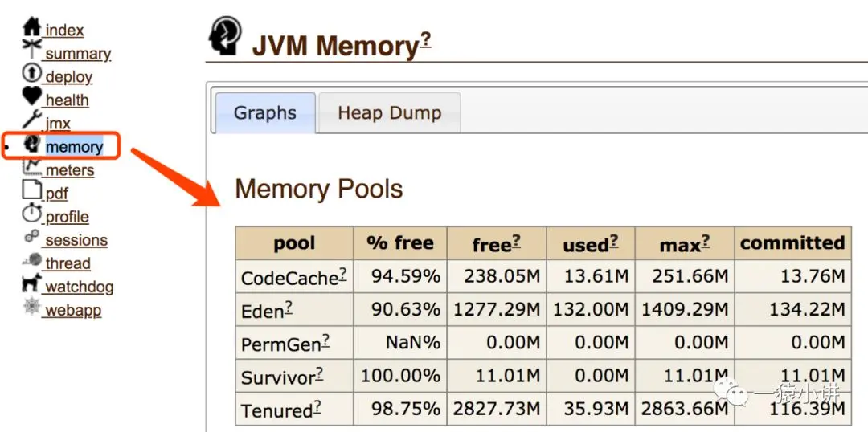868x432 pixels.
Task: Click the help mark on max column
Action: (x=706, y=241)
